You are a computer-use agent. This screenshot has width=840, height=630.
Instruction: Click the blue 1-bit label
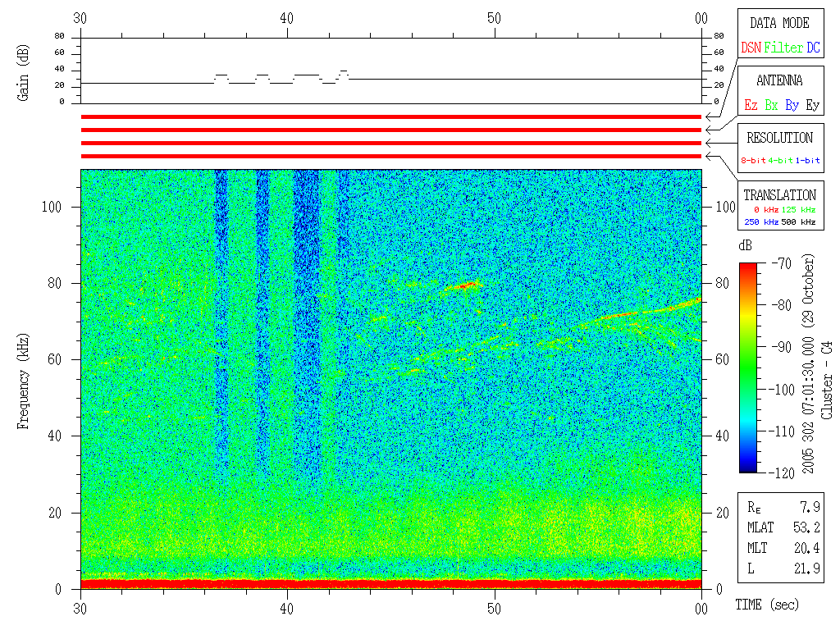tap(807, 160)
